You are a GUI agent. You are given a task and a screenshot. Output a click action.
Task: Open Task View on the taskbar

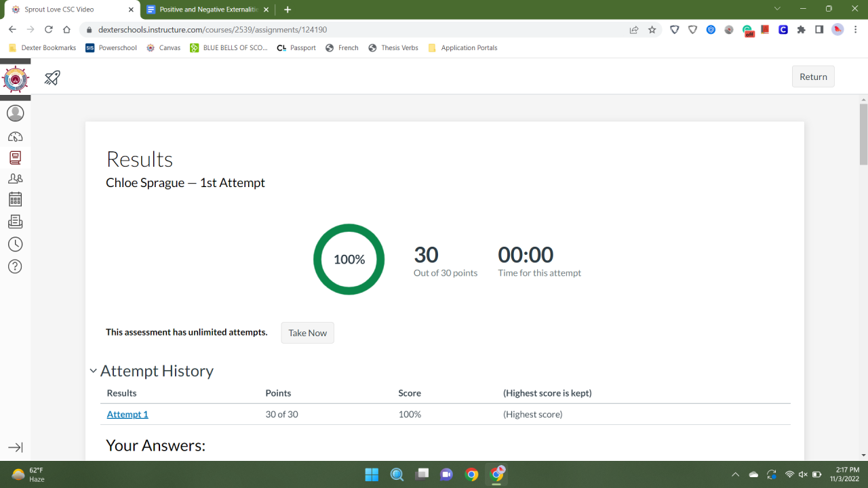(x=422, y=474)
